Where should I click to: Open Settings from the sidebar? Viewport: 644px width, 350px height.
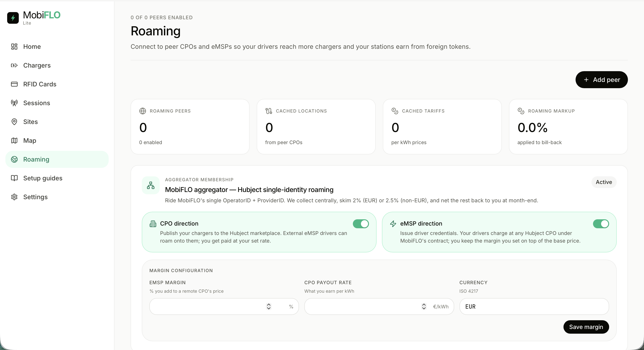click(x=57, y=197)
